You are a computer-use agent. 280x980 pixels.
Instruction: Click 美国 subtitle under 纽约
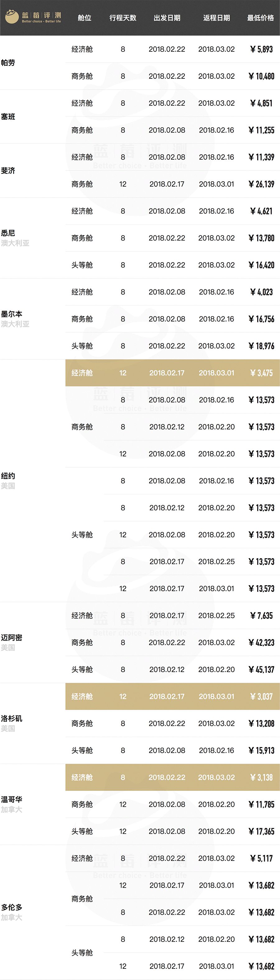8,486
